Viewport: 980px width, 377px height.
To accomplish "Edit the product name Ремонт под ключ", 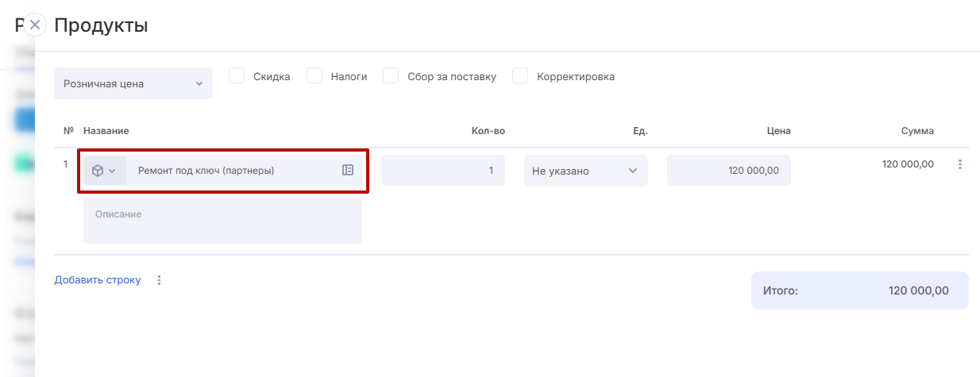I will (x=230, y=171).
